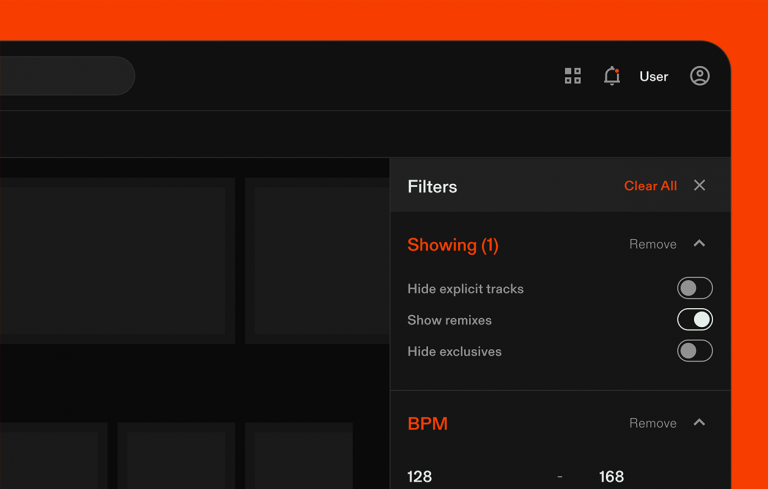Click the Showing (1) section title
The width and height of the screenshot is (768, 489).
[452, 245]
